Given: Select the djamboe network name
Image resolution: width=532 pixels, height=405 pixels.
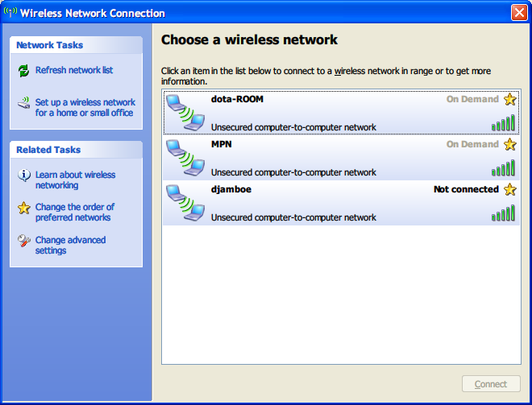Looking at the screenshot, I should coord(231,189).
